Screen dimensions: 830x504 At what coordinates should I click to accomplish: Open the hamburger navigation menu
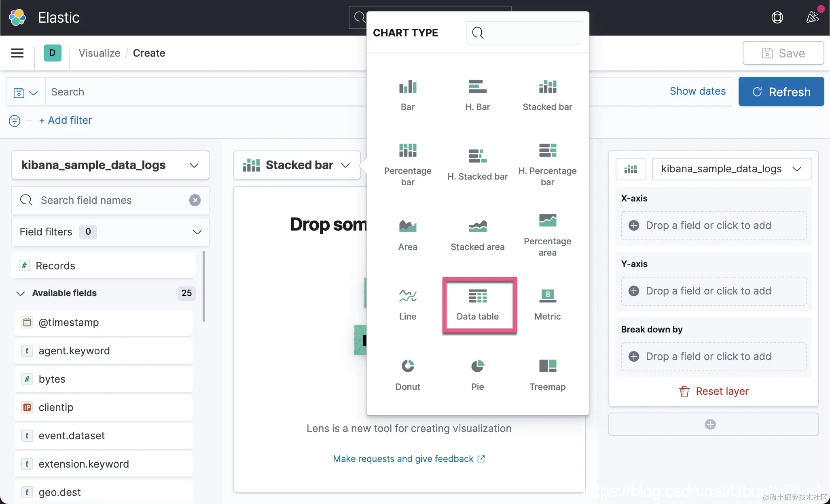point(17,53)
